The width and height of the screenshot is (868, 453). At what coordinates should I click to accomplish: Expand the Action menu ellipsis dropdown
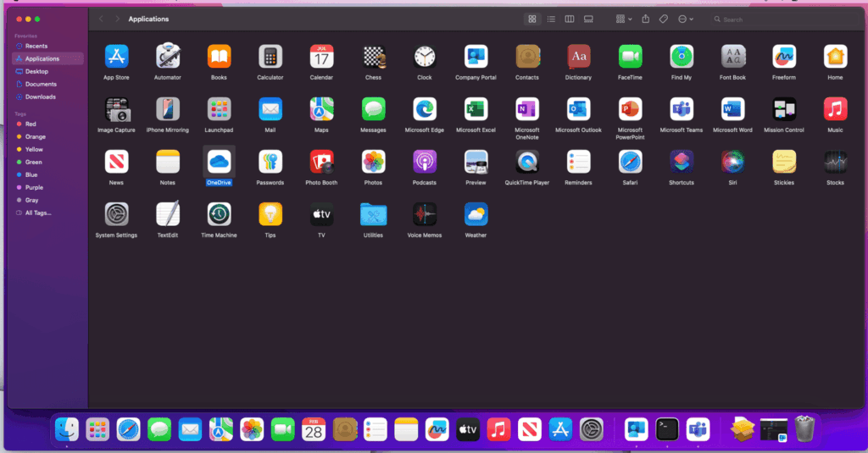tap(685, 19)
